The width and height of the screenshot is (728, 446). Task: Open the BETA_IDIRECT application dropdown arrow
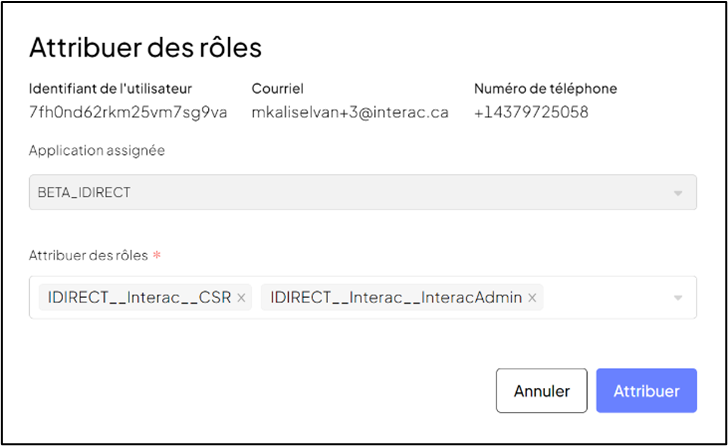678,193
